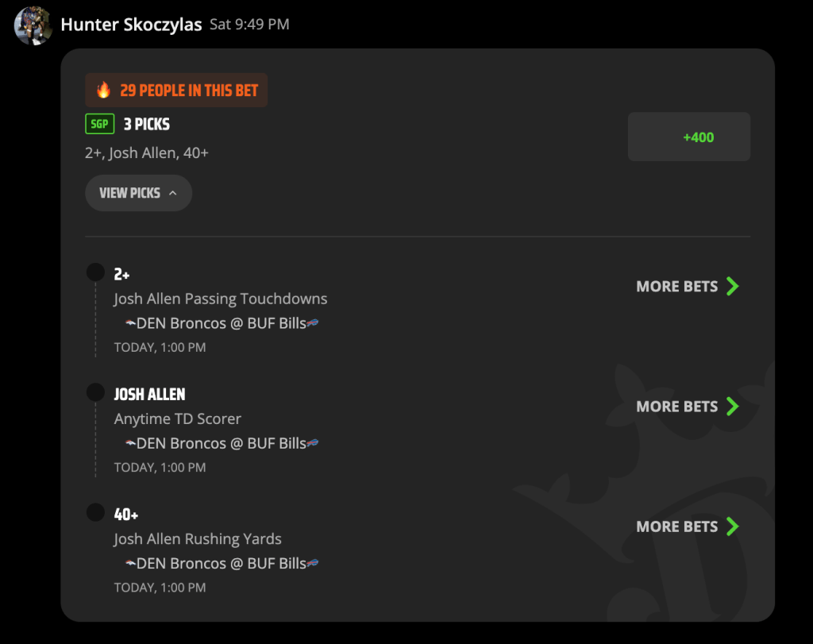Click Bills logo in Rushing Yards pick
813x644 pixels.
313,563
